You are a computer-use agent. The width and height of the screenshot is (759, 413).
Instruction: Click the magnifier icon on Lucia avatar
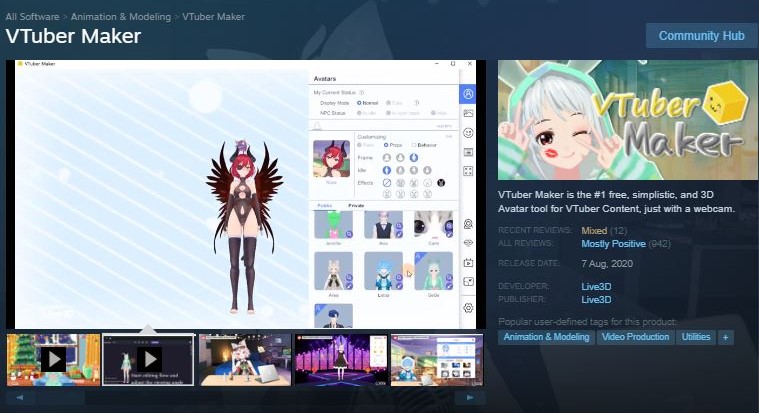pyautogui.click(x=399, y=277)
